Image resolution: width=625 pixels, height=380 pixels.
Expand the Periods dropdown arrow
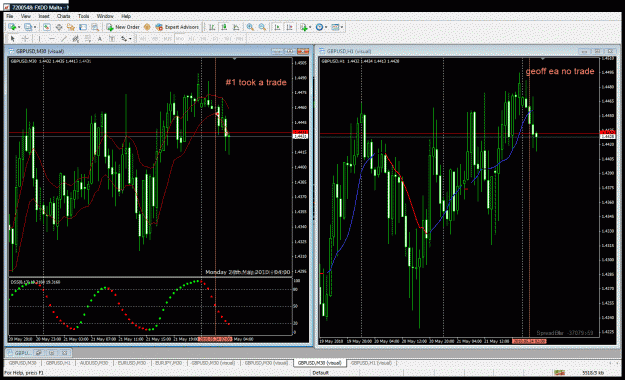coord(326,27)
